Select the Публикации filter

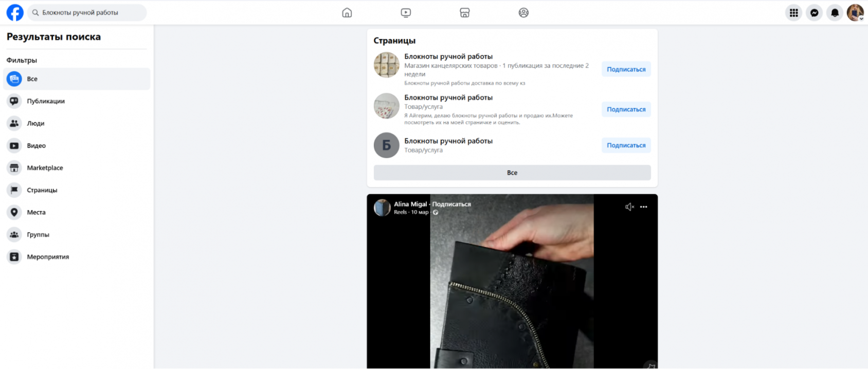click(x=77, y=101)
